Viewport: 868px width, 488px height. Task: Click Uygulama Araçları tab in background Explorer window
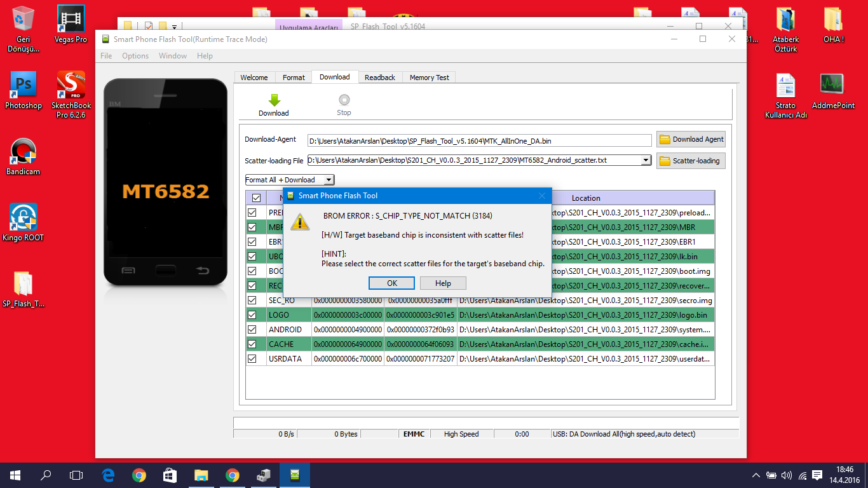tap(309, 27)
